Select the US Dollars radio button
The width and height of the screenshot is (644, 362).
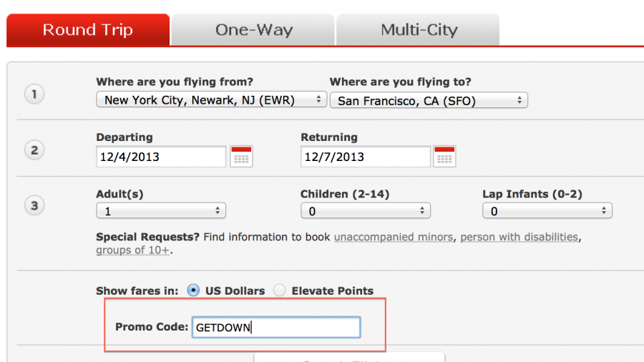[193, 290]
